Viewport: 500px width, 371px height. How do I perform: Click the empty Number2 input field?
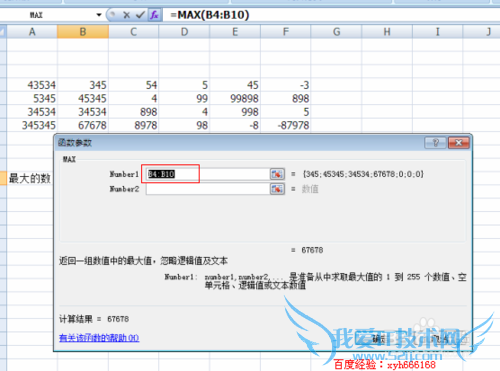pyautogui.click(x=207, y=189)
